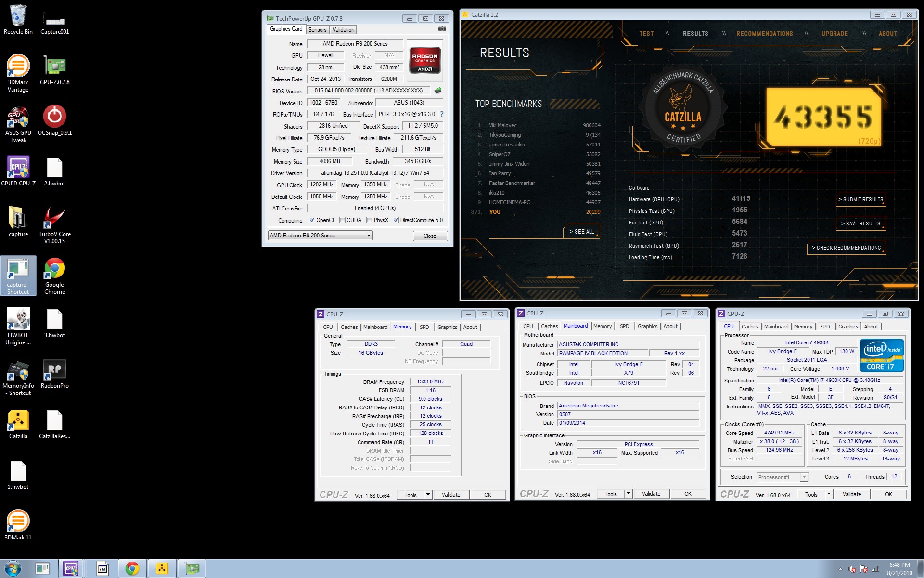Open the capture folder icon
The image size is (924, 578).
click(18, 223)
